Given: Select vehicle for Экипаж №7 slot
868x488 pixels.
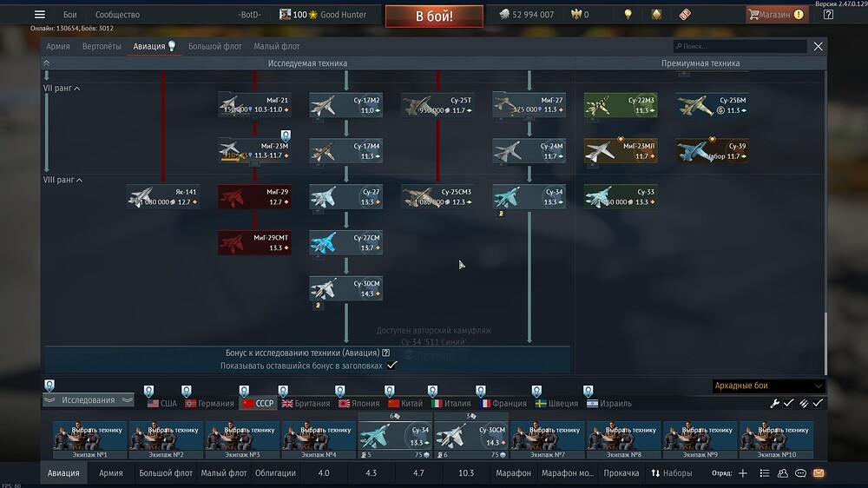Looking at the screenshot, I should pos(548,440).
